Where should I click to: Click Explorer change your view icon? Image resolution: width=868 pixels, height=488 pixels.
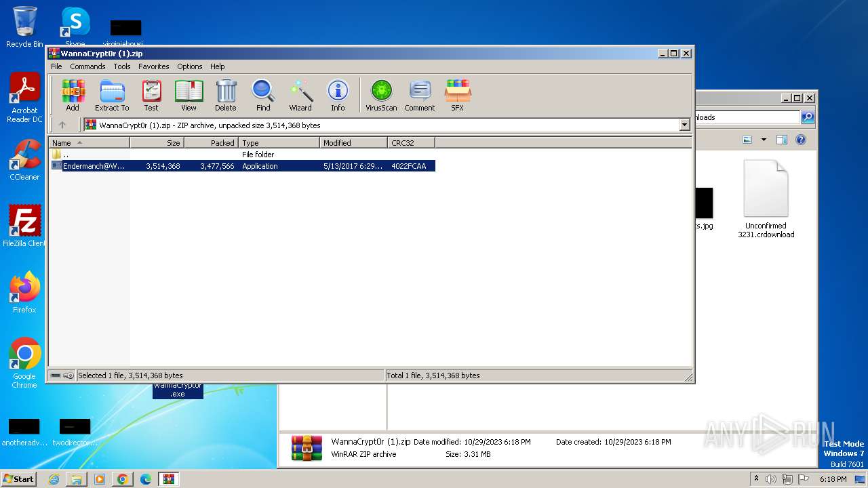[x=747, y=140]
